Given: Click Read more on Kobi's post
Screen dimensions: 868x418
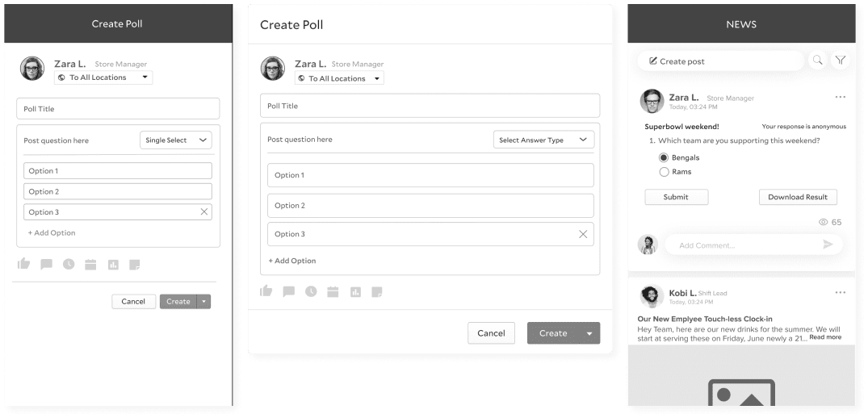Looking at the screenshot, I should pos(825,337).
